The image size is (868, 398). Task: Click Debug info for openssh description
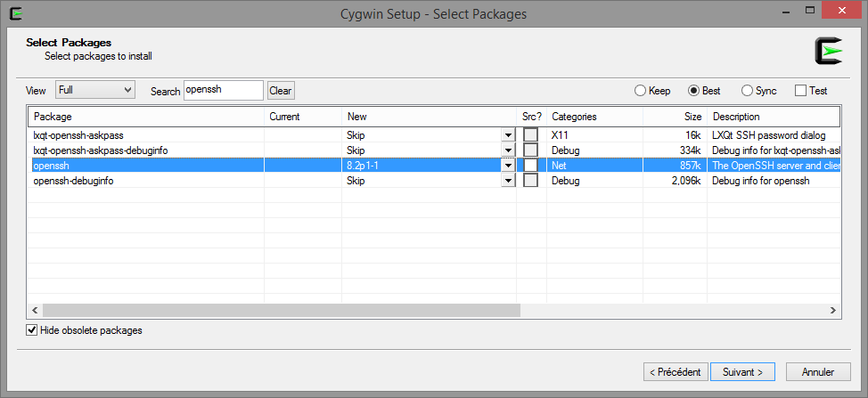tap(761, 180)
